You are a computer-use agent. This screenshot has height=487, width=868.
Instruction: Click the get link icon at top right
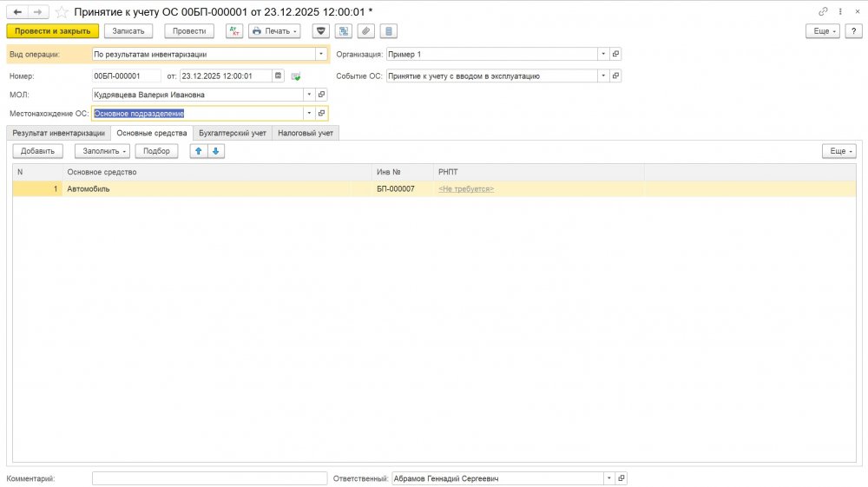(x=823, y=12)
